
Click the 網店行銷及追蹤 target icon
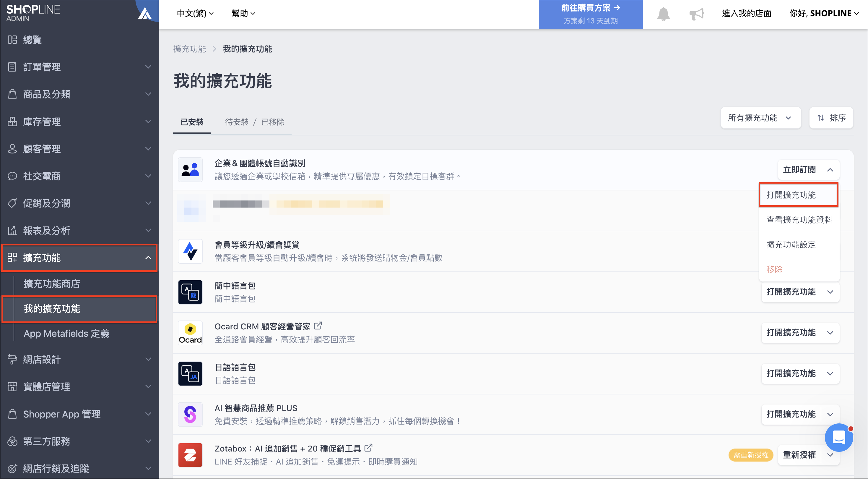coord(12,469)
